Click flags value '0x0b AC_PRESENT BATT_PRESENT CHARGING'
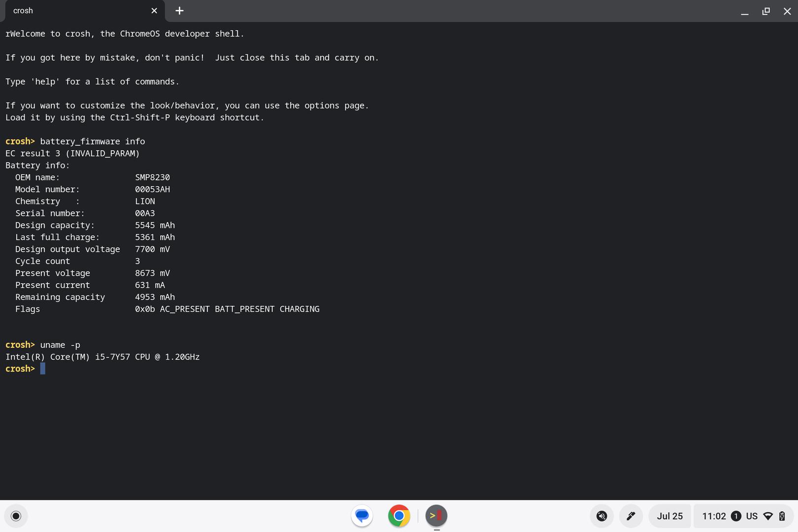Viewport: 798px width, 532px height. click(227, 309)
